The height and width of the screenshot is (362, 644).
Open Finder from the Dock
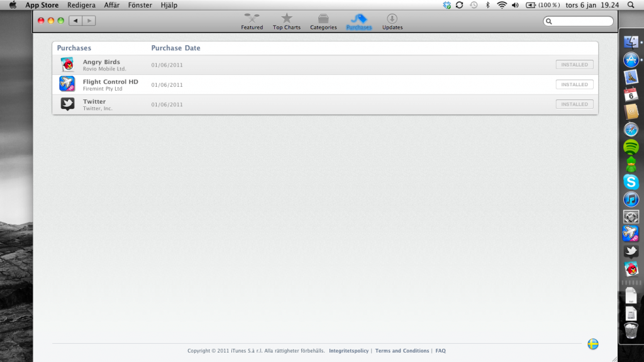[x=631, y=42]
